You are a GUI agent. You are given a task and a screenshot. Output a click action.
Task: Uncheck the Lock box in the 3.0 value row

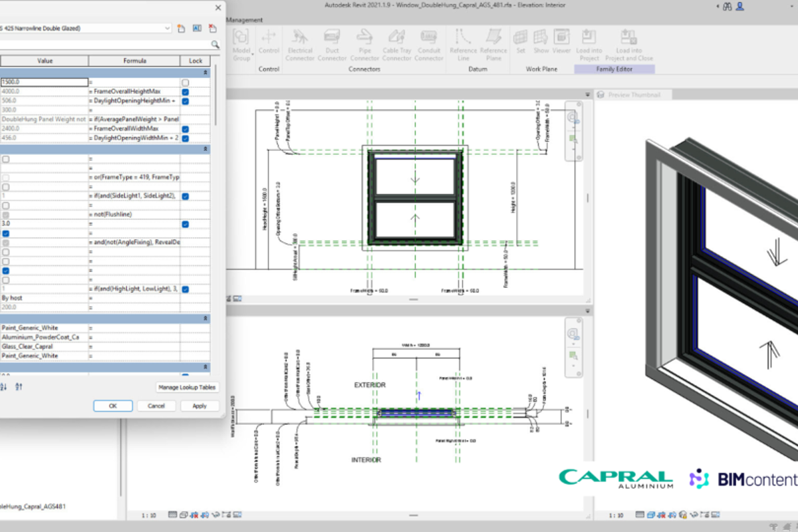click(x=186, y=225)
